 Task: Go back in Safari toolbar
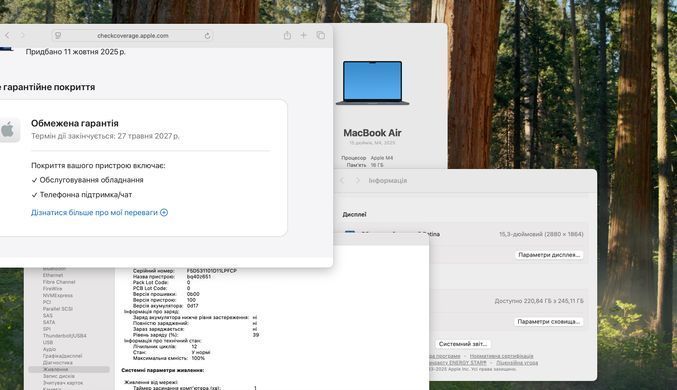7,35
